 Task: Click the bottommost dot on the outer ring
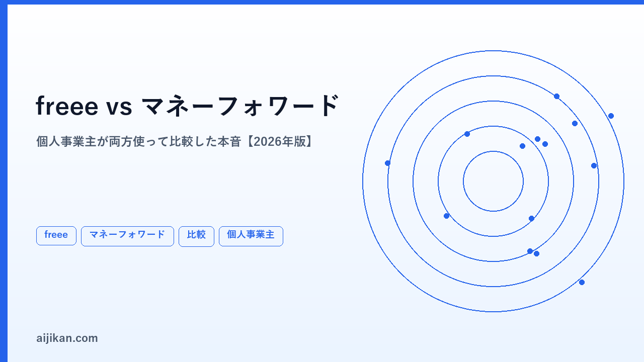click(x=582, y=282)
